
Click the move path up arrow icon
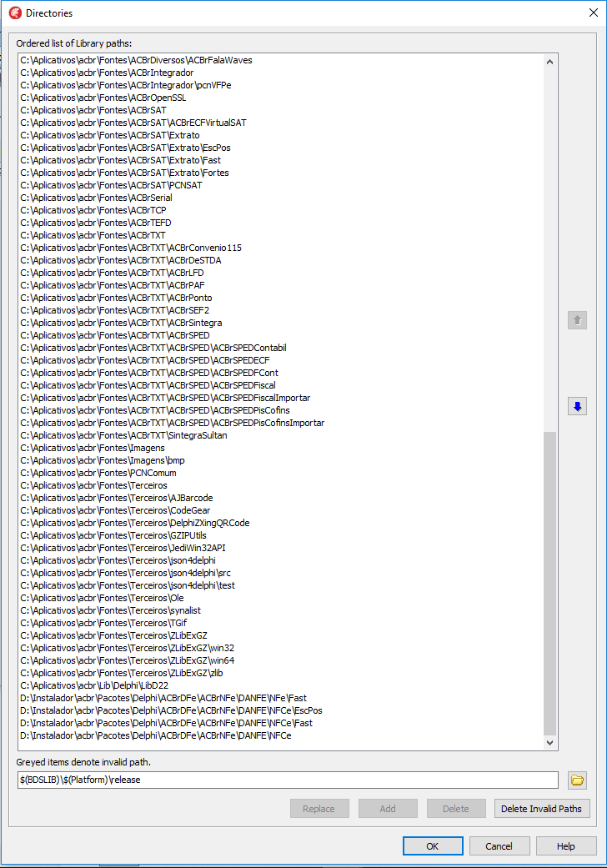tap(577, 320)
